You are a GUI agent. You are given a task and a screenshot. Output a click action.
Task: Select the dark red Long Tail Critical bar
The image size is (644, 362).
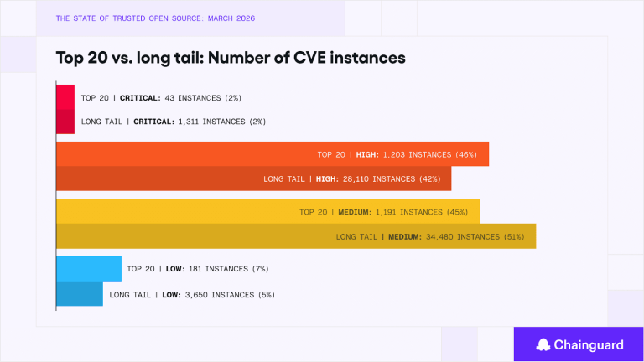point(65,122)
